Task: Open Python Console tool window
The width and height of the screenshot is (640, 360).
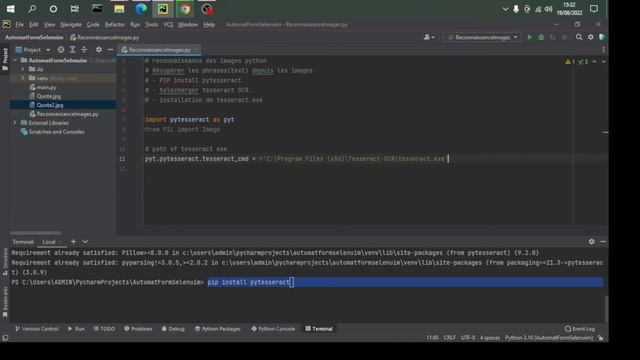Action: click(273, 329)
